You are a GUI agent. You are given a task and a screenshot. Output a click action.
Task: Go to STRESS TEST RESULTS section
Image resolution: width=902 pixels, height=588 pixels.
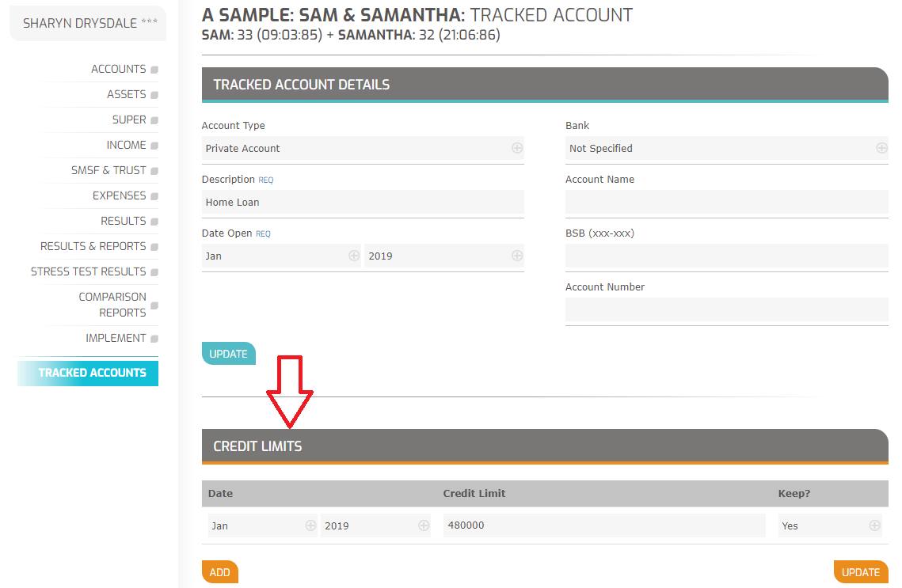click(x=89, y=271)
